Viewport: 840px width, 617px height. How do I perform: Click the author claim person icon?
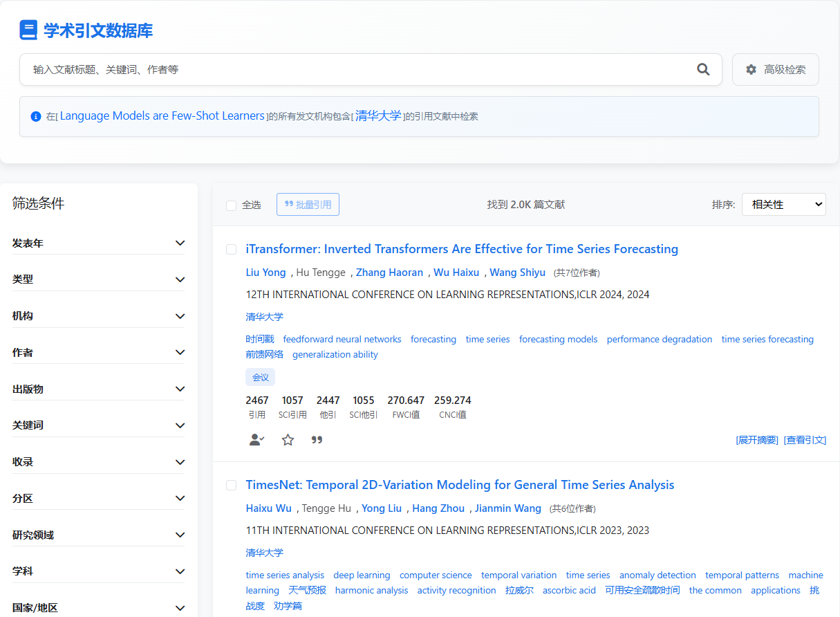(x=256, y=440)
